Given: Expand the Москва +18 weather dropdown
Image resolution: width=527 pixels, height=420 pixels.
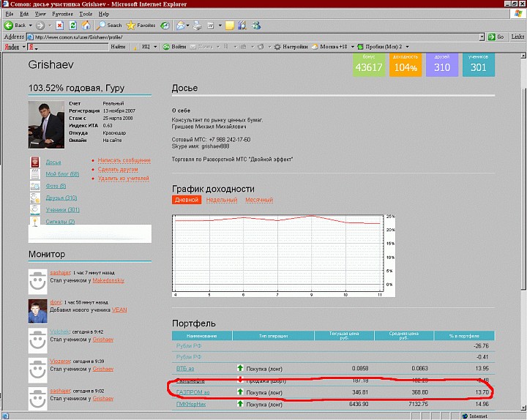Looking at the screenshot, I should pos(353,47).
